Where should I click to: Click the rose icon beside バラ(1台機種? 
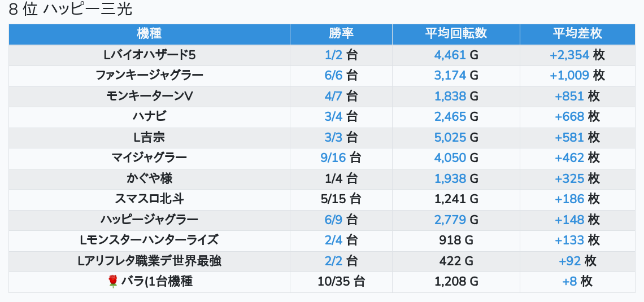point(113,281)
